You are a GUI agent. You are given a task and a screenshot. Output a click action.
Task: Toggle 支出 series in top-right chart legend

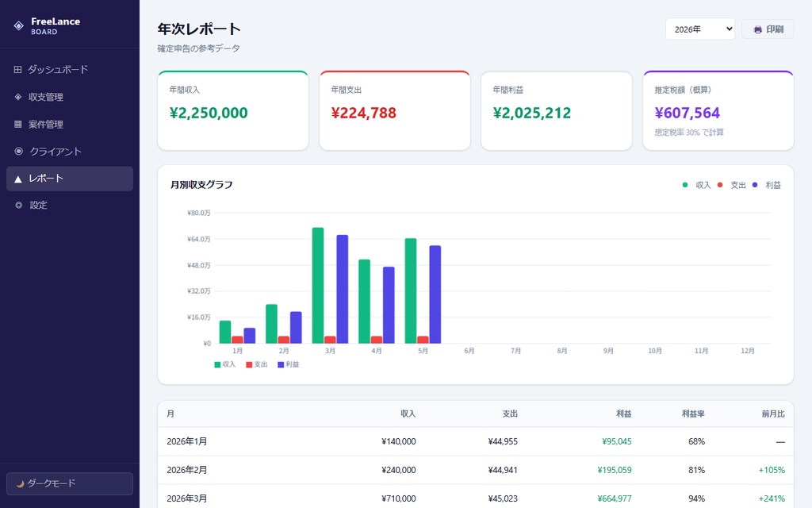[731, 185]
